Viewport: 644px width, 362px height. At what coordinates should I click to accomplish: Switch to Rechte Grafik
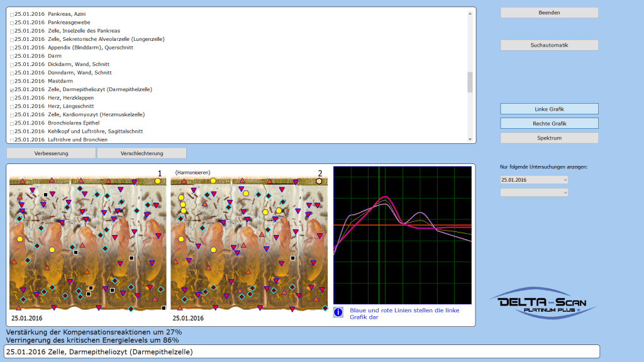[549, 123]
